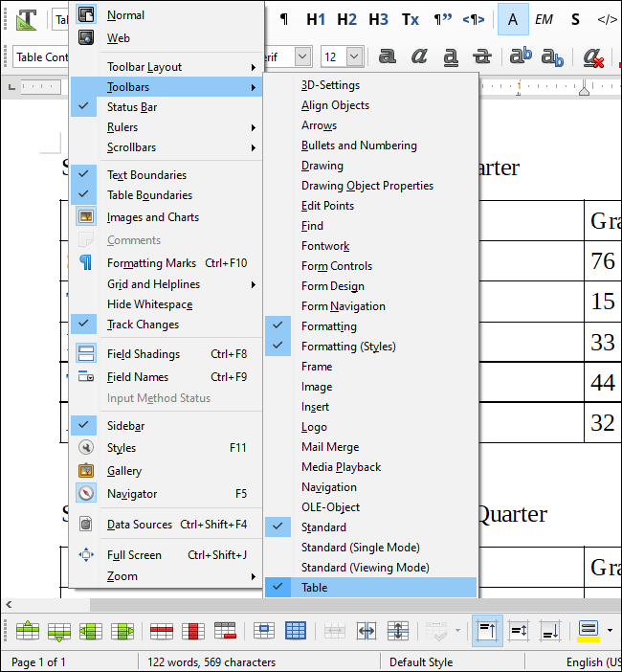Click the Italic formatting icon
The image size is (622, 672).
pos(419,56)
